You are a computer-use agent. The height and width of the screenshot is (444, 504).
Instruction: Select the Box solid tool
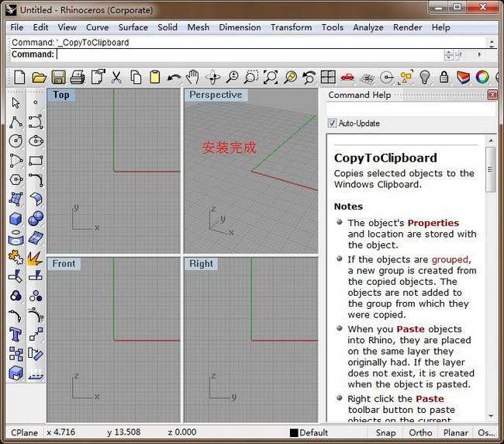click(16, 219)
